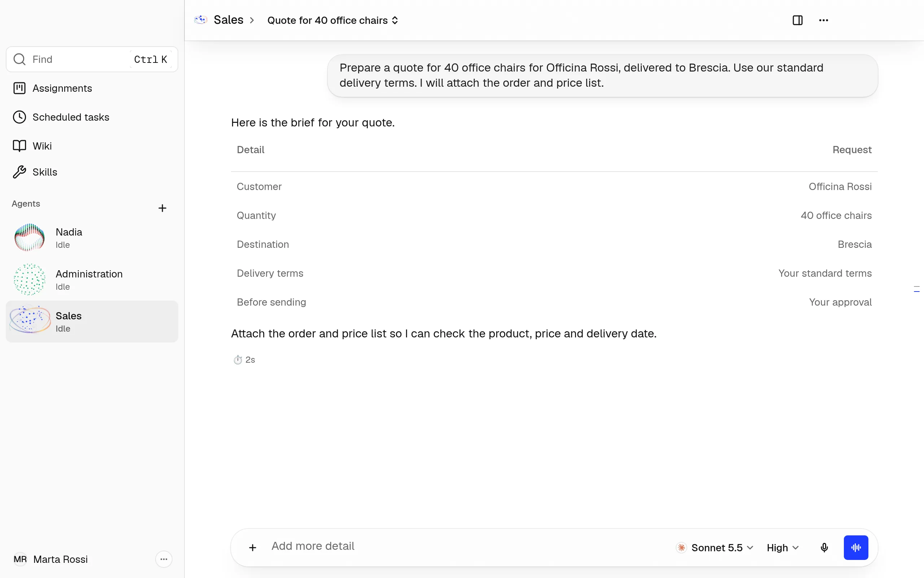
Task: Click the user prompt message bubble
Action: click(x=602, y=76)
